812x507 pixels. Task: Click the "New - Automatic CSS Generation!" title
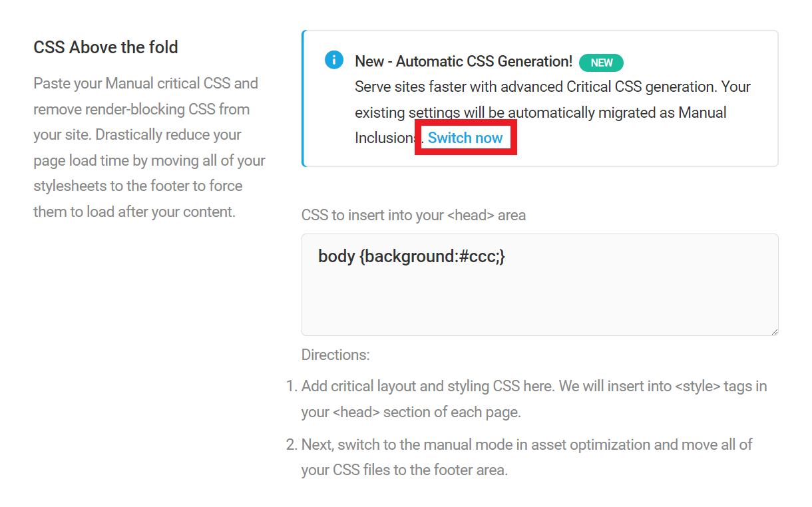point(463,61)
